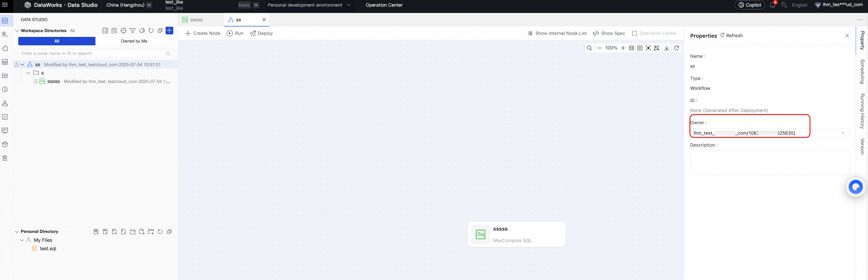Zoom in the canvas with plus icon

click(623, 48)
